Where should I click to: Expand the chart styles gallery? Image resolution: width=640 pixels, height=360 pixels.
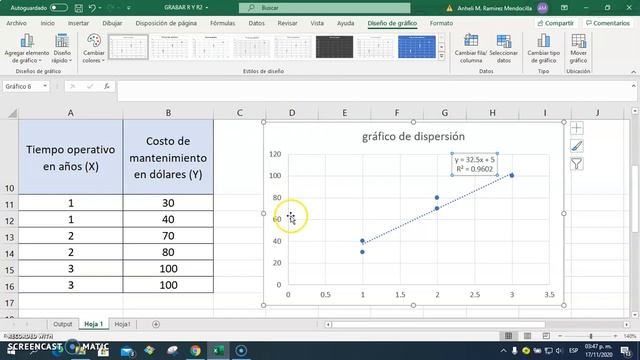(x=442, y=56)
